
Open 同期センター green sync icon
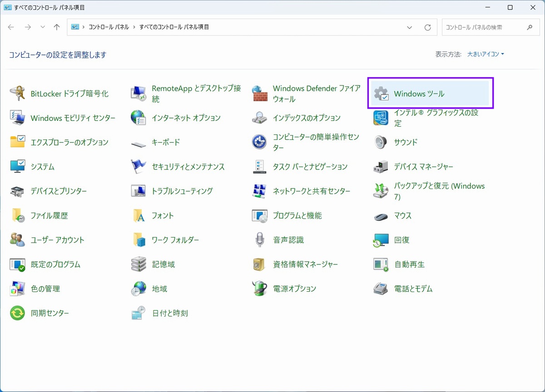pos(17,313)
